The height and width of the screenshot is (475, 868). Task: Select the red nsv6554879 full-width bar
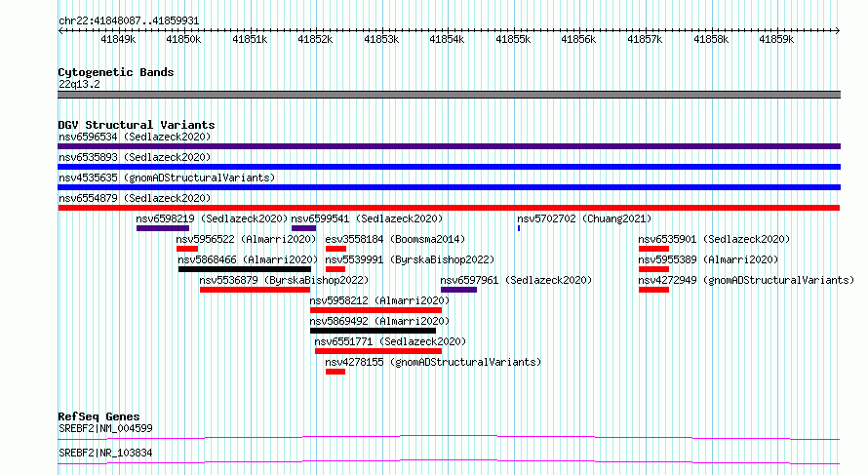pyautogui.click(x=449, y=208)
